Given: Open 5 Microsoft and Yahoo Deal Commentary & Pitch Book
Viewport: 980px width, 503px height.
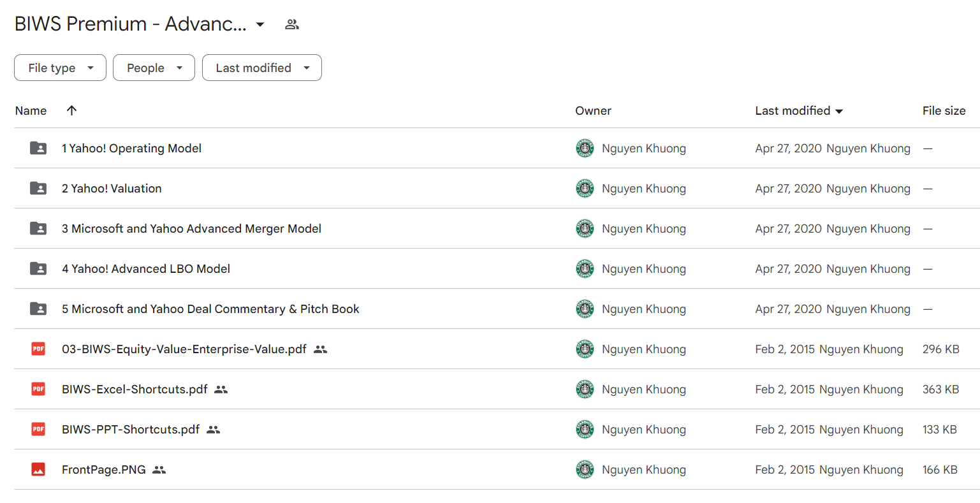Looking at the screenshot, I should point(210,309).
